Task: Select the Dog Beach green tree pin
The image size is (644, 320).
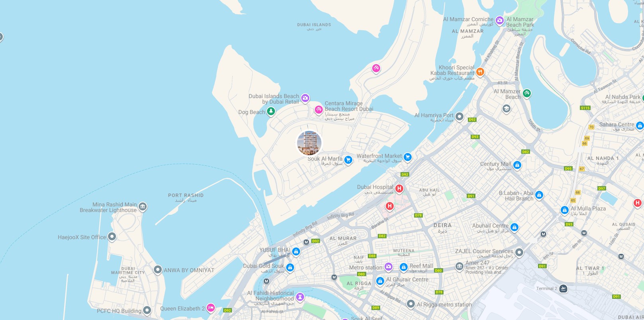Action: pyautogui.click(x=271, y=111)
